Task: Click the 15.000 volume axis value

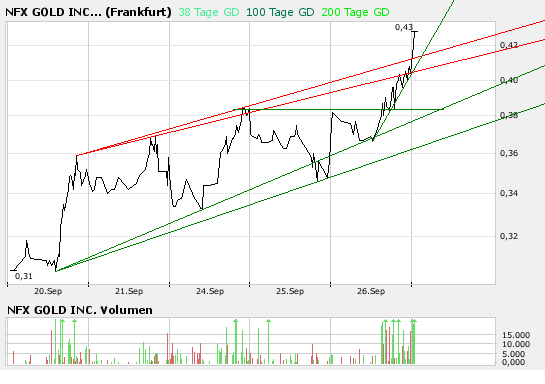Action: (x=516, y=335)
